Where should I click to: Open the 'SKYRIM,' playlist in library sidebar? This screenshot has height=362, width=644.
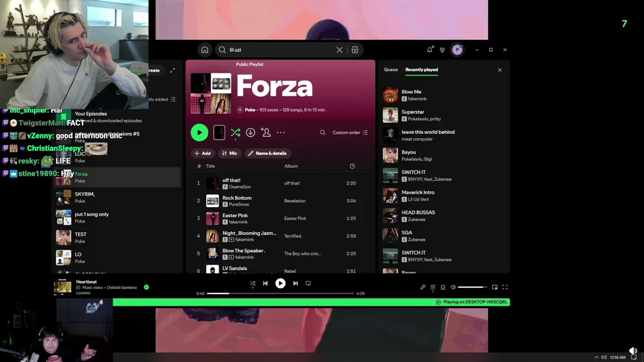[x=117, y=197]
